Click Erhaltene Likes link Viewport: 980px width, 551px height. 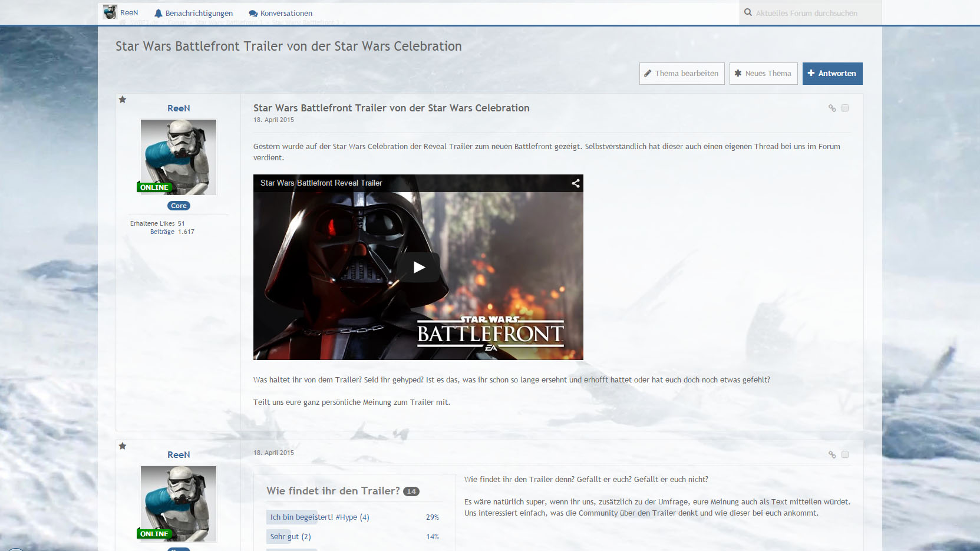[153, 223]
